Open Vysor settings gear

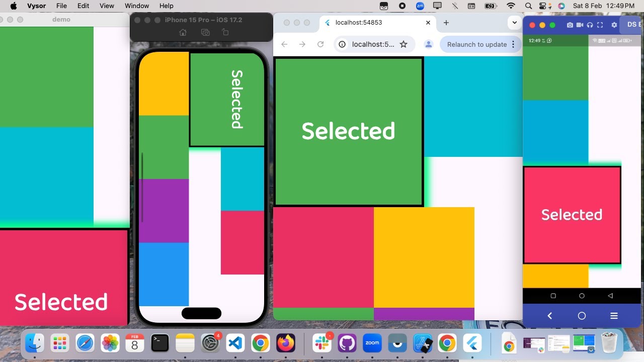[614, 25]
